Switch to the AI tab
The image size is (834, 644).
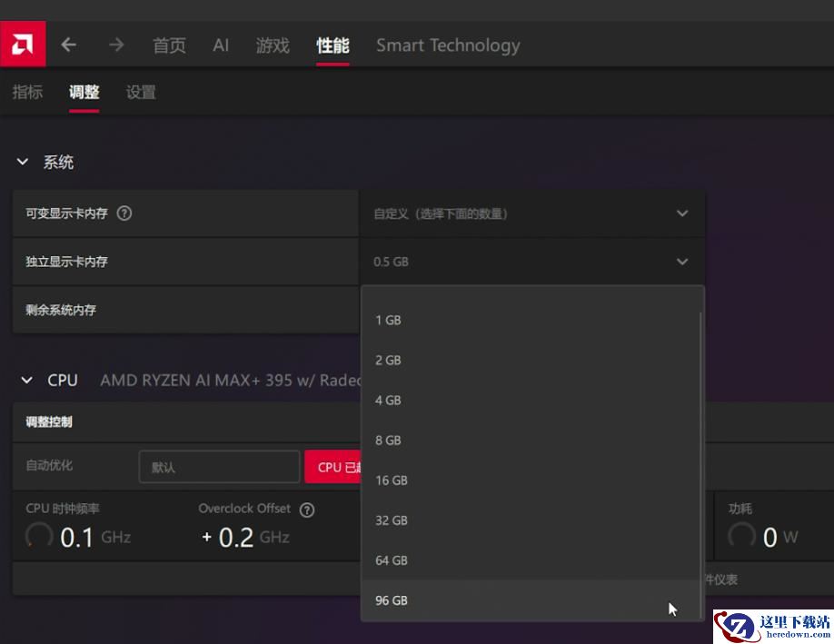221,45
